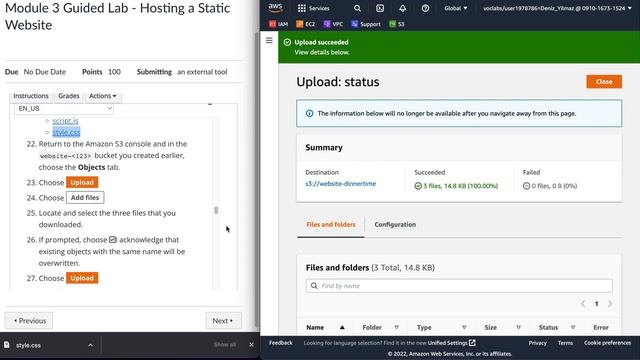Switch to the Files and folders tab
Viewport: 640px width, 360px height.
click(x=331, y=224)
